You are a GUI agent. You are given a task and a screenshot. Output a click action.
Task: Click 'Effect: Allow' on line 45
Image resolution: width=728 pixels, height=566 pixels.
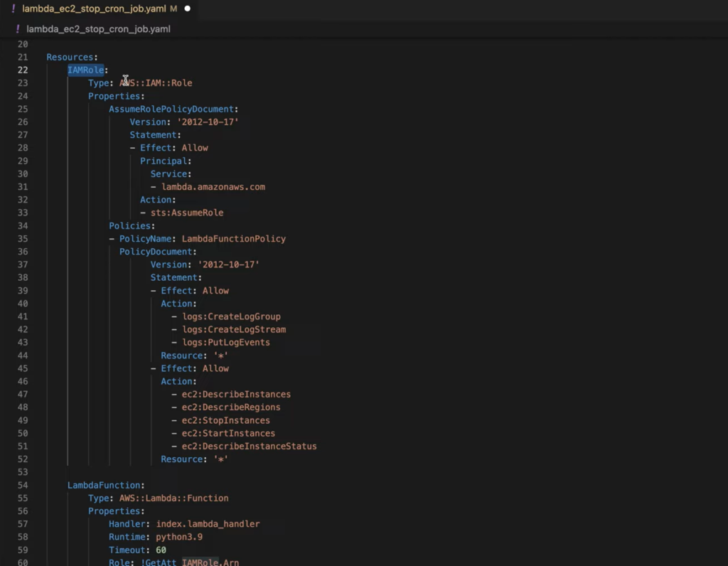(x=195, y=368)
